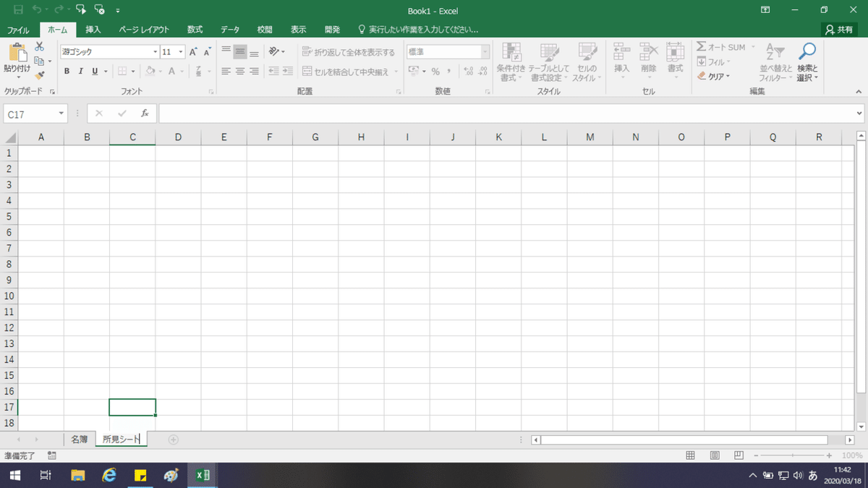Toggle bottom vertical alignment

(x=254, y=52)
